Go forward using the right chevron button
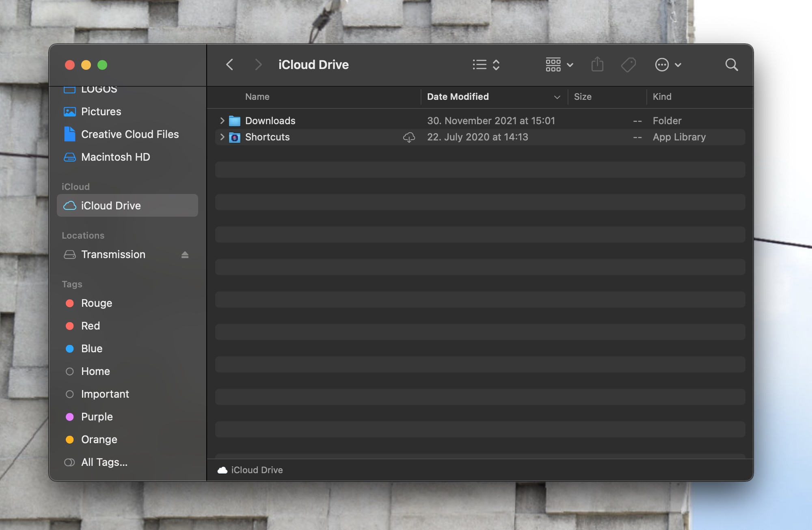This screenshot has height=530, width=812. (258, 65)
